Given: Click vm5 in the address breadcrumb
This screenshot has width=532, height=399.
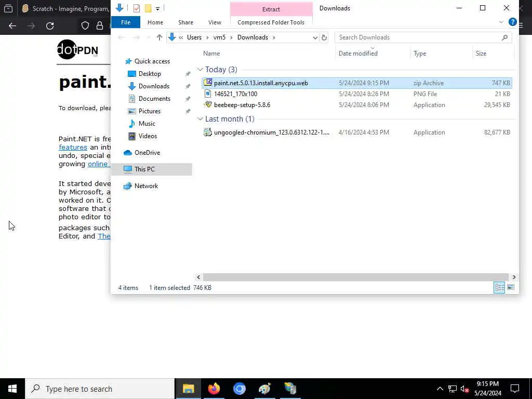Looking at the screenshot, I should 219,37.
